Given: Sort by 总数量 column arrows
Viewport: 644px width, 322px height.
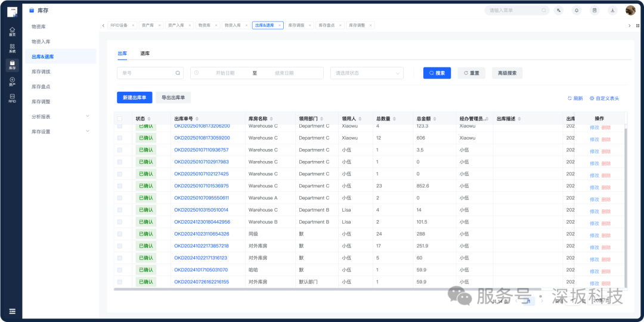Looking at the screenshot, I should [x=394, y=119].
